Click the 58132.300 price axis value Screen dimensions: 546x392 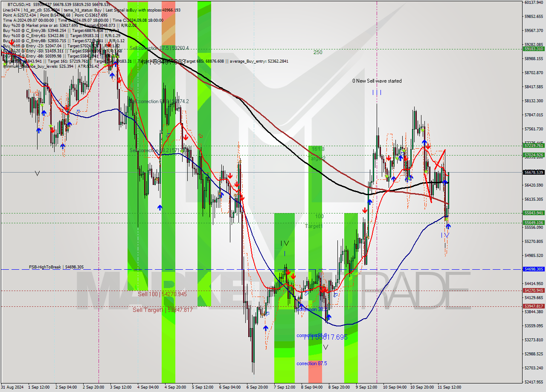pyautogui.click(x=534, y=101)
